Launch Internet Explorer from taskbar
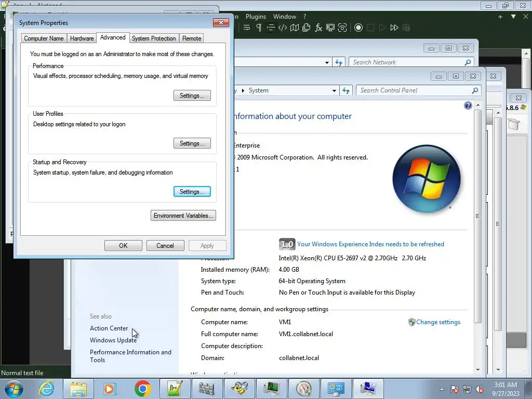 coord(46,389)
